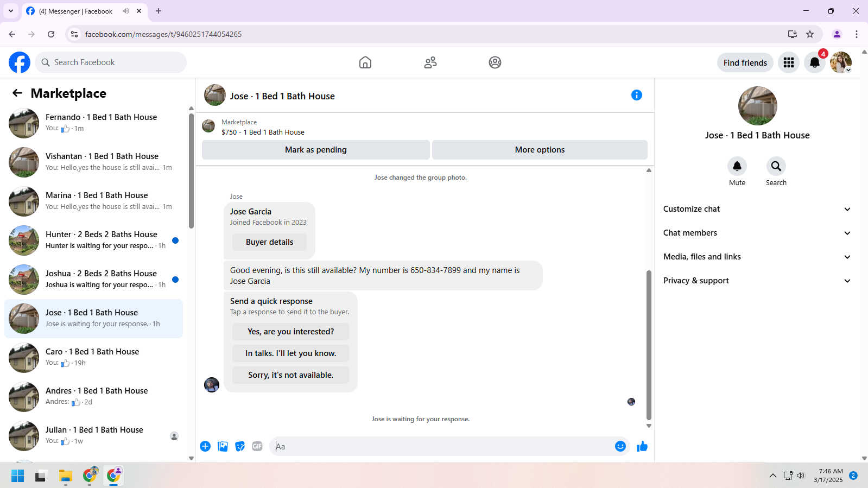Click the Jose group photo in side panel
The image size is (868, 488).
coord(757,106)
